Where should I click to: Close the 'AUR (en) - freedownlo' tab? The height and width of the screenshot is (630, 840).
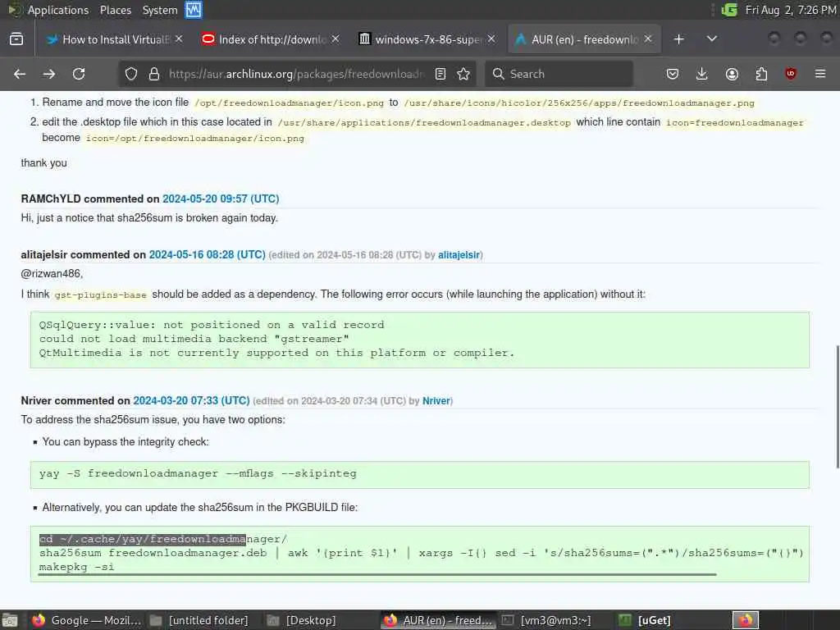pyautogui.click(x=648, y=39)
